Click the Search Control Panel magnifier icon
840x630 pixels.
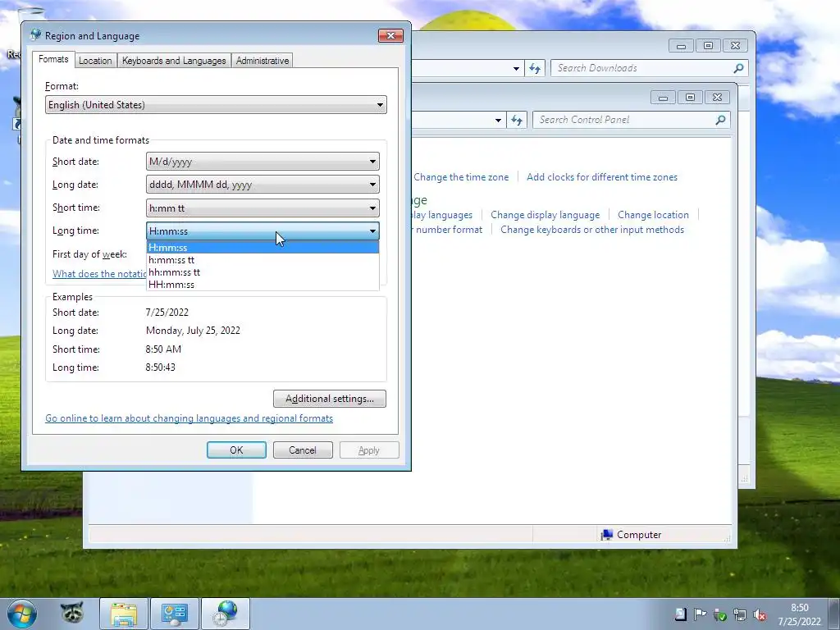pyautogui.click(x=720, y=120)
